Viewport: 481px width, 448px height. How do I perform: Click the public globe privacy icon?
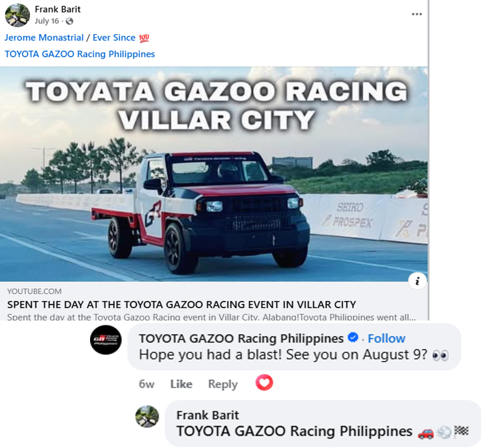(70, 21)
